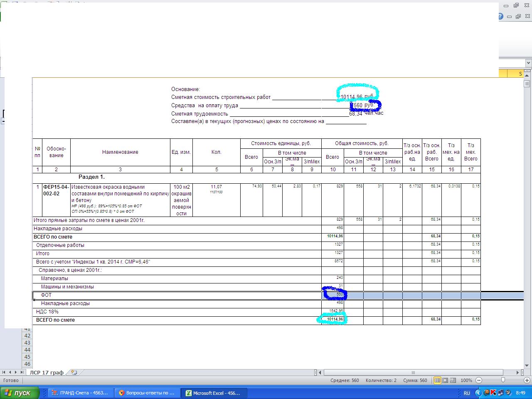This screenshot has height=399, width=532.
Task: Switch to Page Break Preview view
Action: pos(453,380)
